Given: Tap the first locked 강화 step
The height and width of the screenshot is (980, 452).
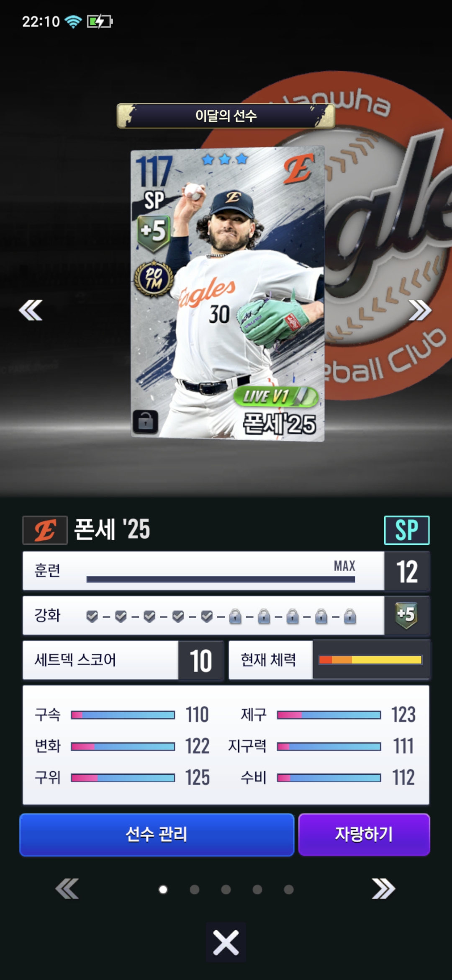Looking at the screenshot, I should tap(235, 616).
